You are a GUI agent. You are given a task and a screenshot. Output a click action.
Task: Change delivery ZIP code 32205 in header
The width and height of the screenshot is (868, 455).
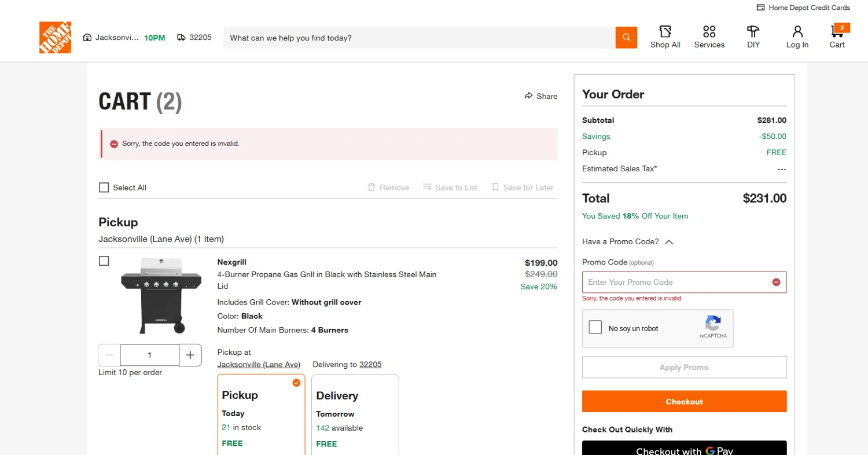[x=194, y=37]
